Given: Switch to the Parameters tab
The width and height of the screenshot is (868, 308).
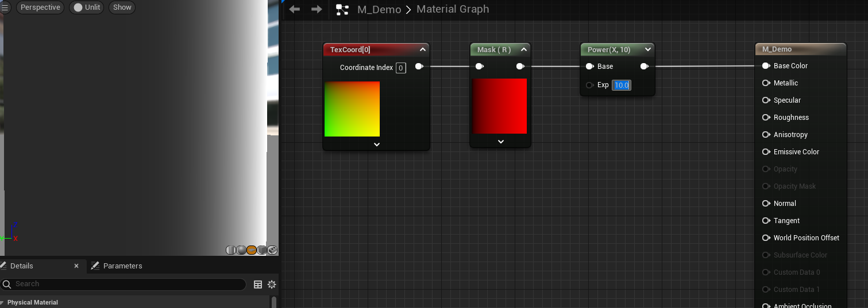Looking at the screenshot, I should 117,266.
